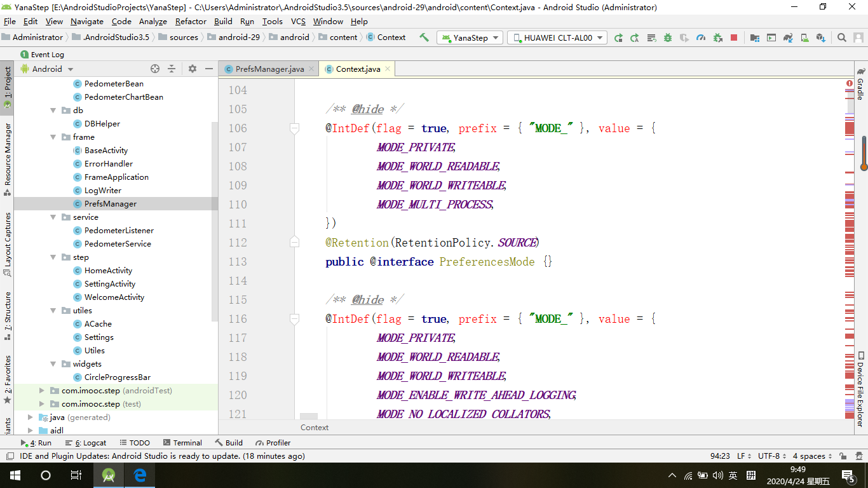Click the Make Project hammer icon
This screenshot has height=488, width=868.
pyautogui.click(x=424, y=37)
